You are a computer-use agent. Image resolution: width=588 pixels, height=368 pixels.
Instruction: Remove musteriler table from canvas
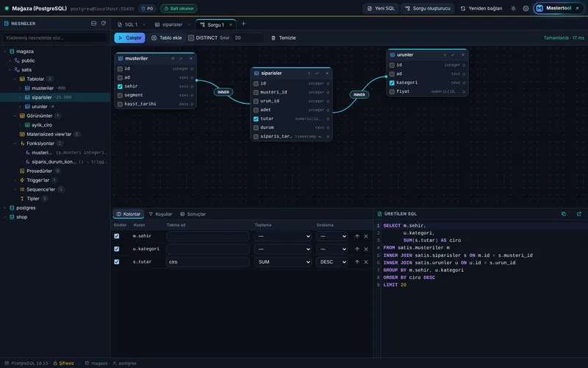point(191,59)
